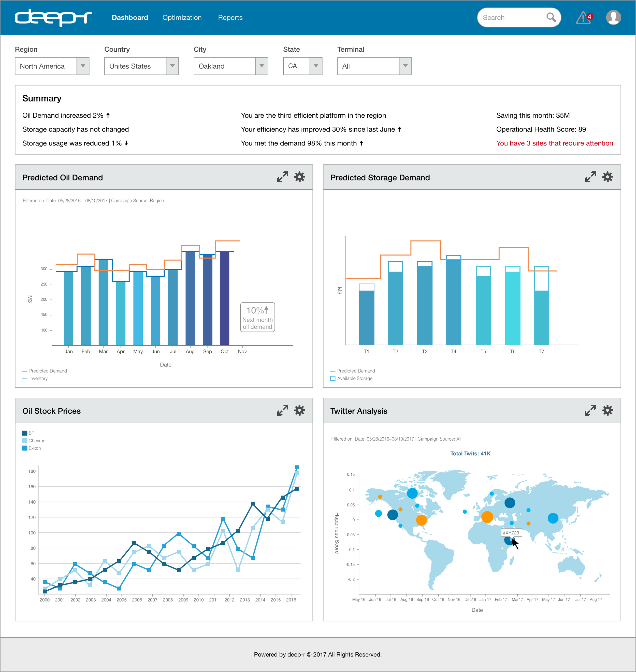
Task: Expand the Country dropdown arrow
Action: pyautogui.click(x=172, y=66)
